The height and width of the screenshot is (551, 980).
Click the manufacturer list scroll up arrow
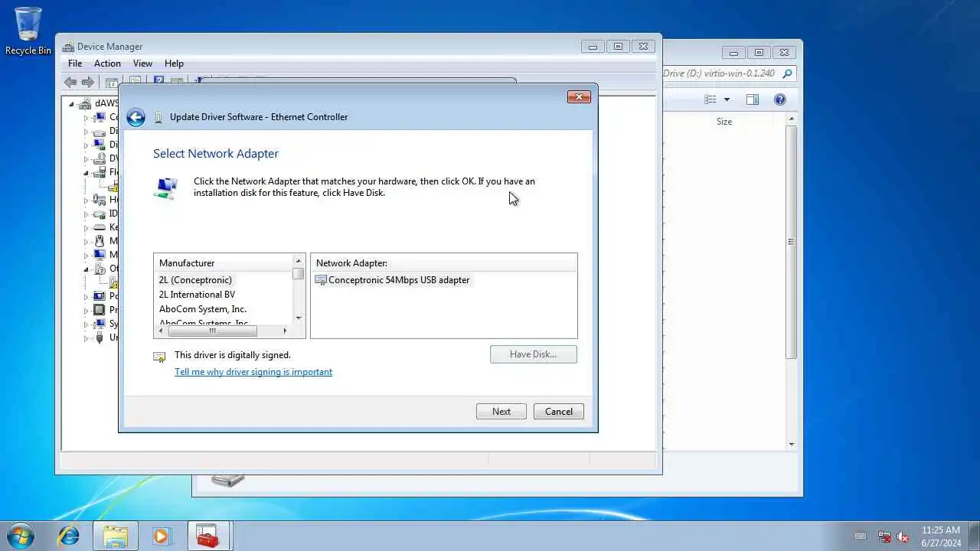click(299, 261)
